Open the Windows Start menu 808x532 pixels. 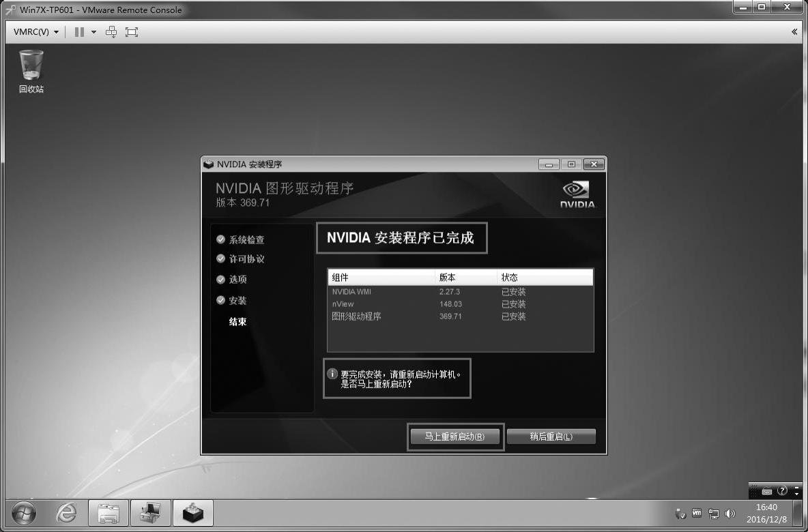tap(24, 513)
